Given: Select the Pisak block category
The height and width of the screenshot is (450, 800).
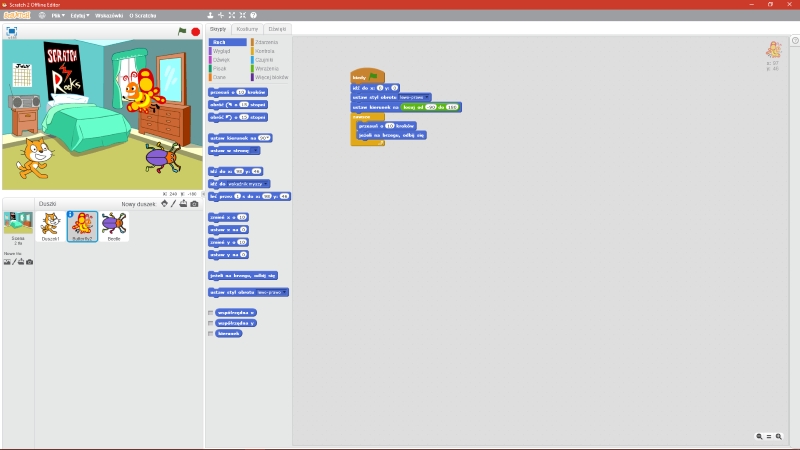Looking at the screenshot, I should tap(219, 68).
